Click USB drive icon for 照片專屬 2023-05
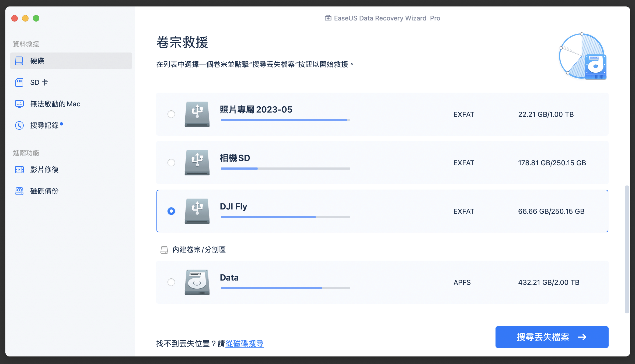Image resolution: width=635 pixels, height=364 pixels. pos(197,114)
